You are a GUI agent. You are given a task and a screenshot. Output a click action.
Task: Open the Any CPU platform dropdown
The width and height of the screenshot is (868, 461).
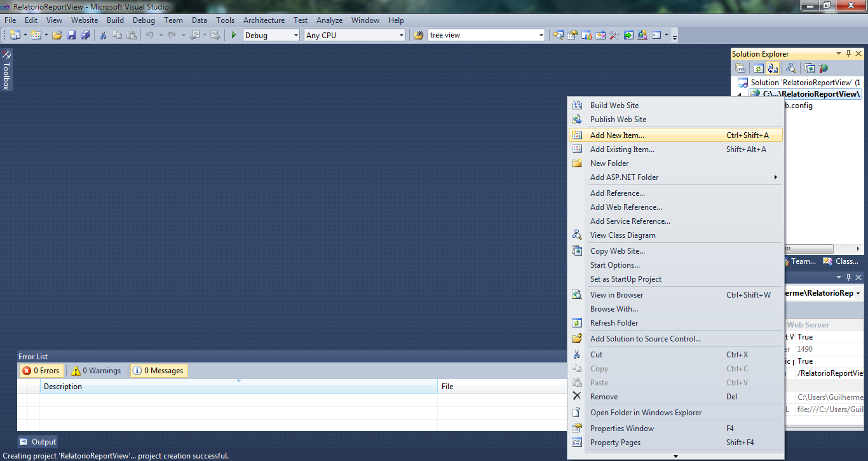coord(401,36)
